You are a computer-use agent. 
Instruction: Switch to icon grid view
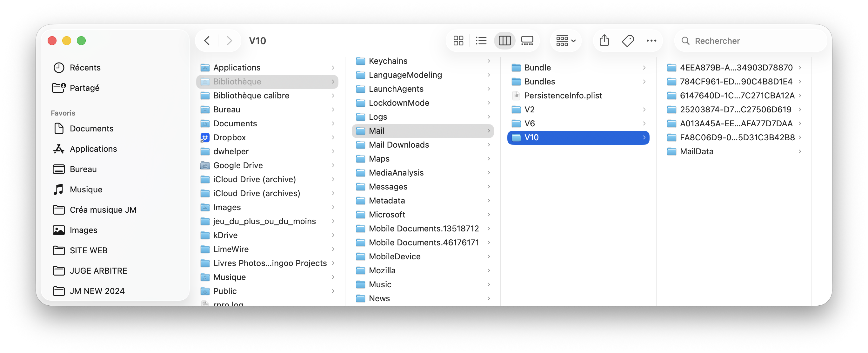click(458, 41)
